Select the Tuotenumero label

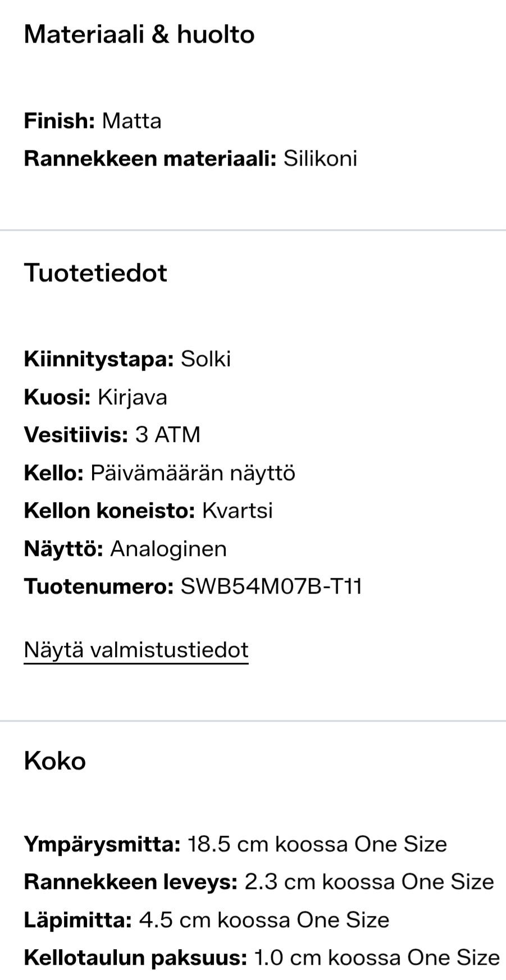click(98, 586)
